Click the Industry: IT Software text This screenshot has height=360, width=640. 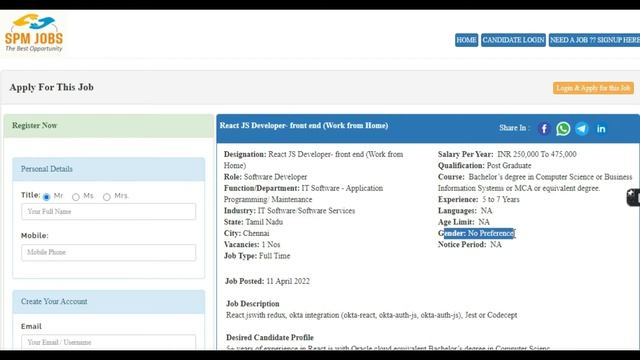tap(289, 211)
